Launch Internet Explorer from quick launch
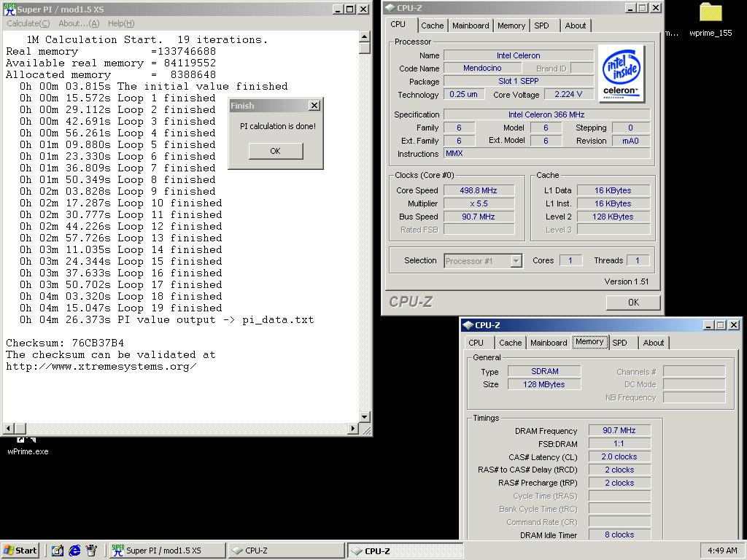The image size is (747, 560). pyautogui.click(x=74, y=551)
